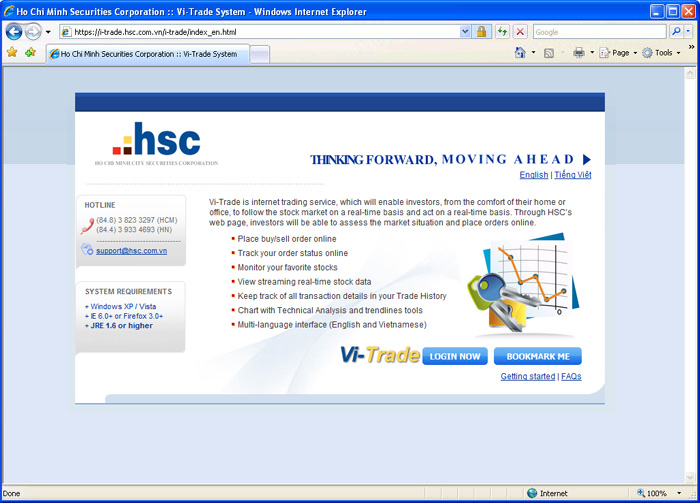Click the support@hsc.com.vn email link

[x=131, y=251]
